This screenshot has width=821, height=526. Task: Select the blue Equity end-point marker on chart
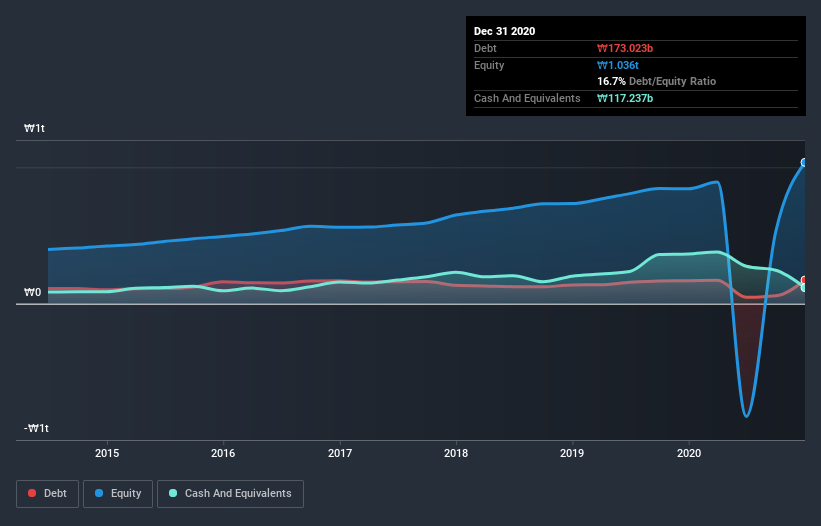(804, 163)
